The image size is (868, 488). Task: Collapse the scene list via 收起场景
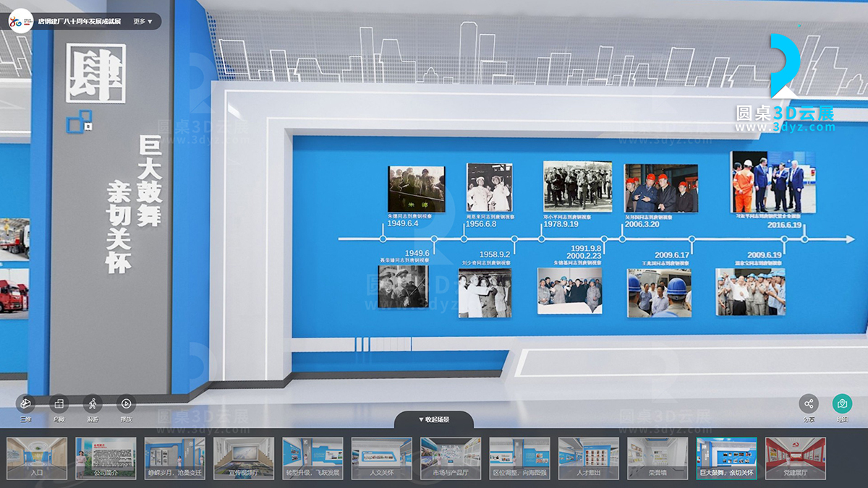434,419
